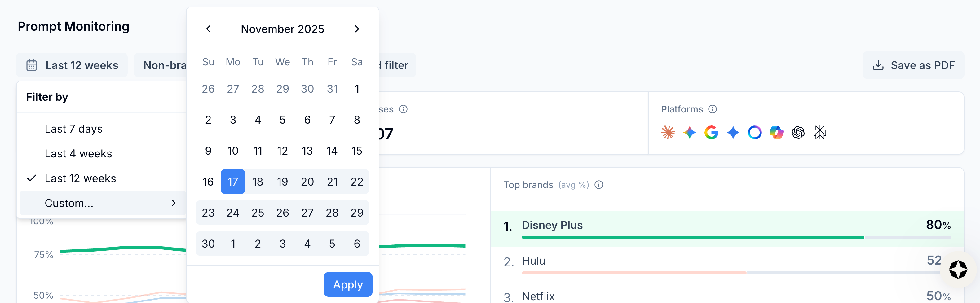Screen dimensions: 980x303
Task: Open the floating AI assistant button
Action: point(958,270)
